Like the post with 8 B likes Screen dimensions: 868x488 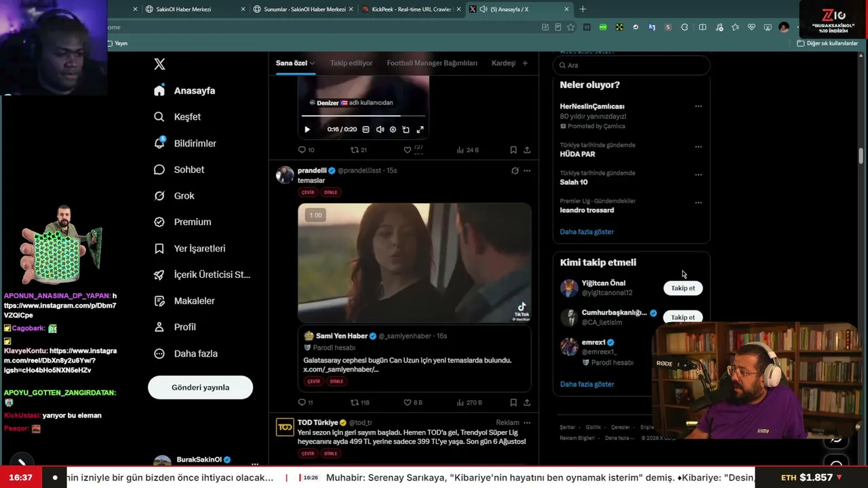[x=413, y=403]
